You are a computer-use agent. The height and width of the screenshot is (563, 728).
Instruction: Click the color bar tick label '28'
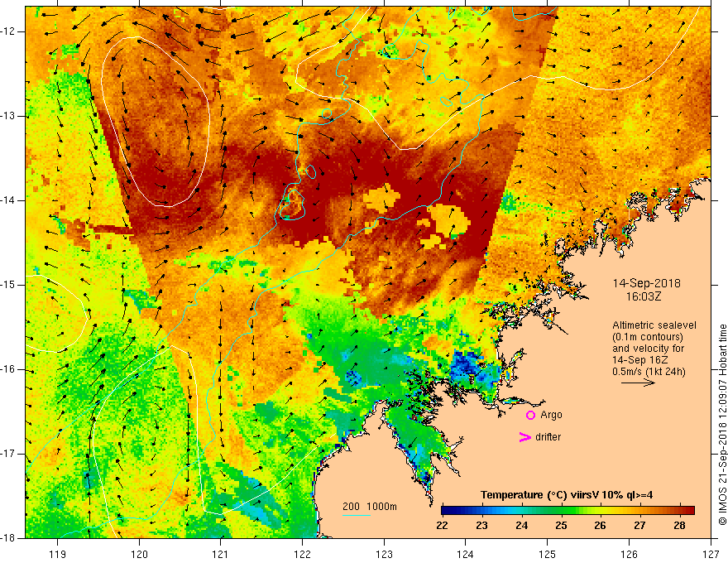tap(679, 526)
